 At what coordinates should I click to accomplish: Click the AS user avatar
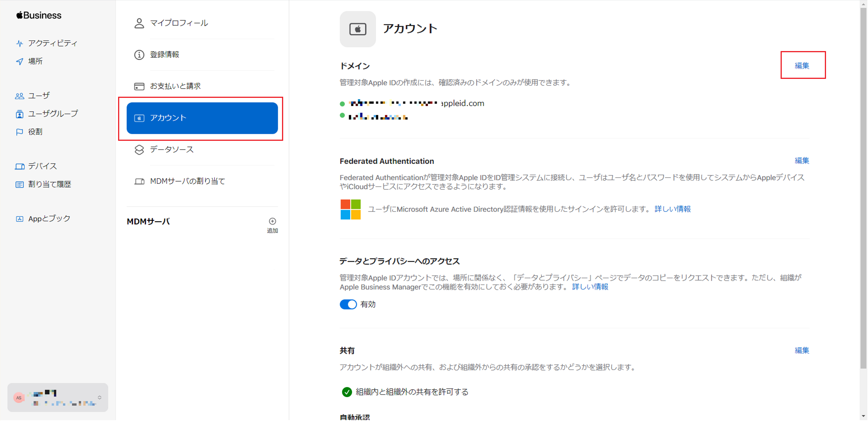coord(19,398)
